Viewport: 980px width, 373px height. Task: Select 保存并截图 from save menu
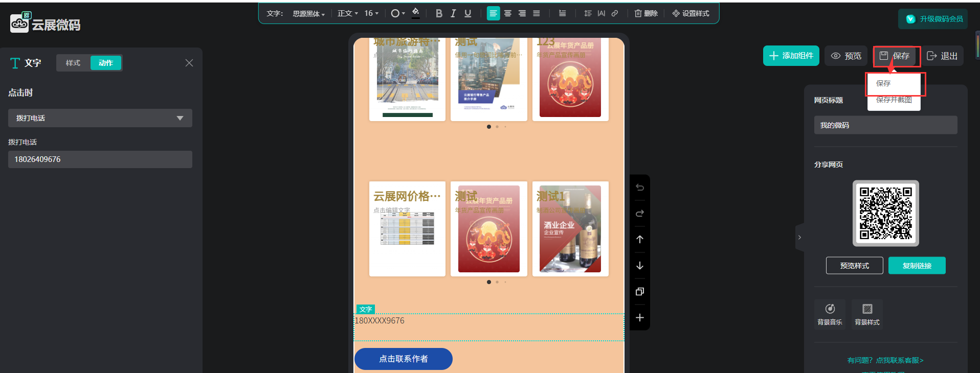[x=894, y=101]
